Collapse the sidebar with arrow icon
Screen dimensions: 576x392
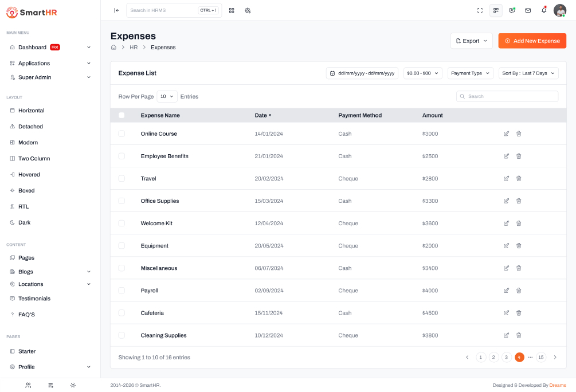117,10
